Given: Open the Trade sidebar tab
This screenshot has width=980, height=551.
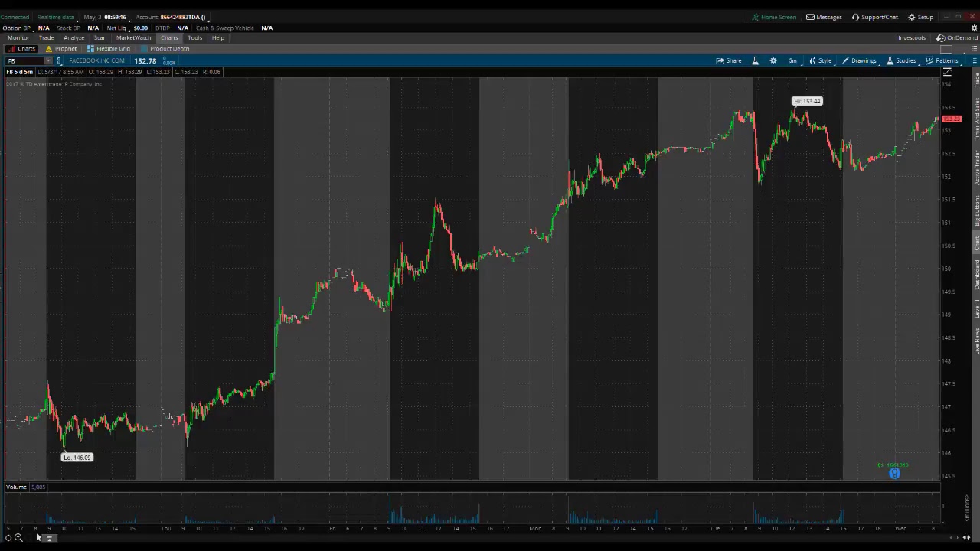Looking at the screenshot, I should pyautogui.click(x=976, y=80).
